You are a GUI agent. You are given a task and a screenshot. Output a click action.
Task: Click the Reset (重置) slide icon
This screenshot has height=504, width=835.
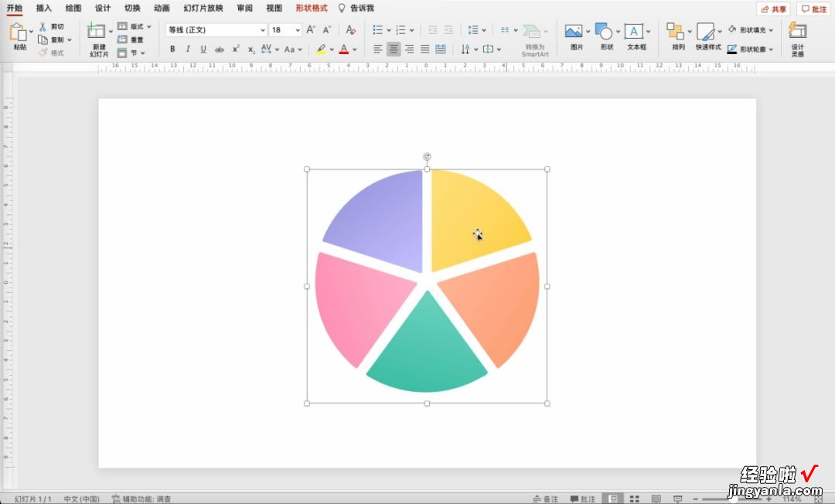click(x=122, y=39)
